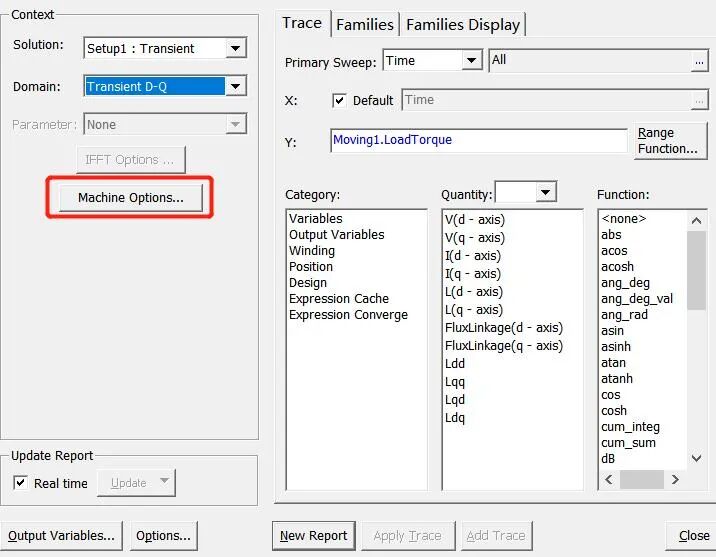Select the Design category

tap(308, 283)
